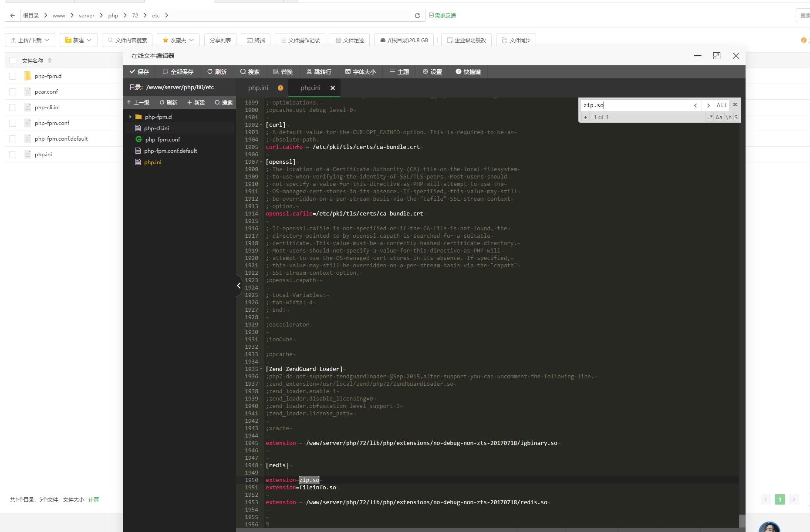Refresh the editor content
This screenshot has height=532, width=810.
(x=217, y=72)
